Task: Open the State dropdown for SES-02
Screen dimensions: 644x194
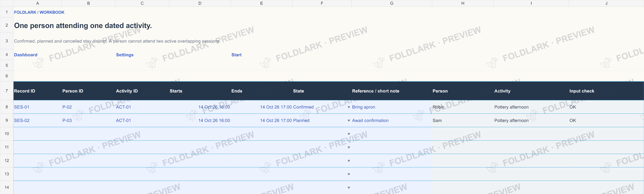Action: [349, 121]
